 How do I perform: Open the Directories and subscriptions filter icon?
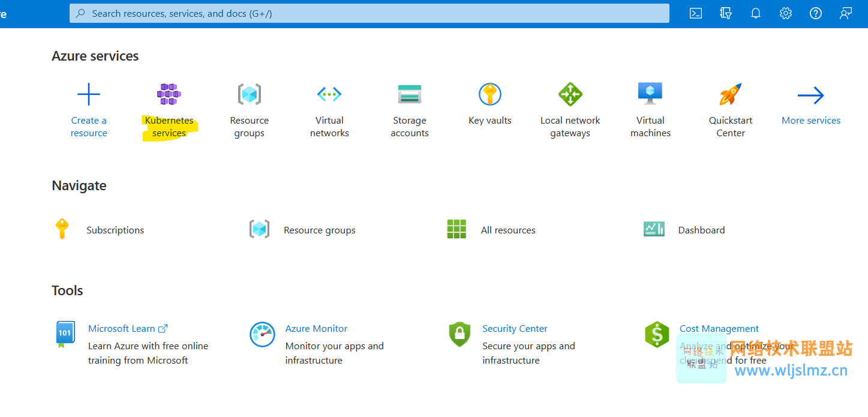coord(726,13)
